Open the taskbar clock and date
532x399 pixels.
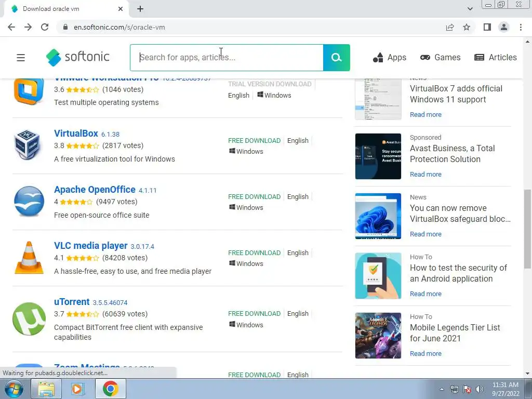[x=506, y=389]
